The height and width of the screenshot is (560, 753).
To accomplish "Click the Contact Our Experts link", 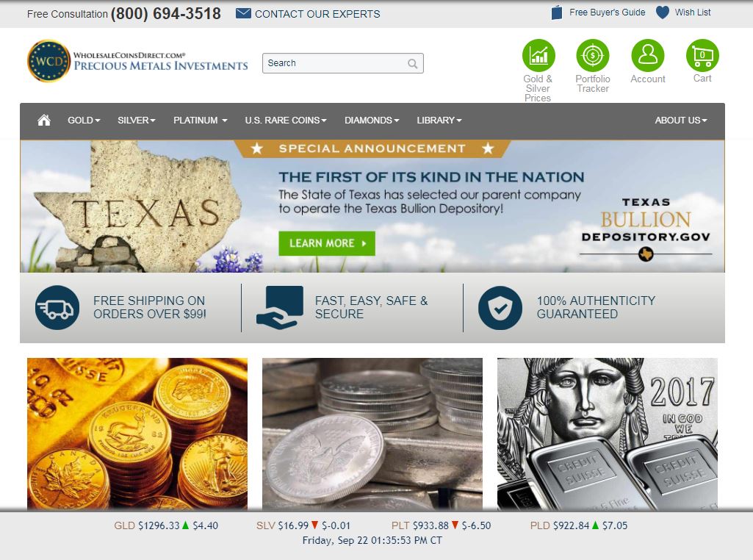I will pyautogui.click(x=317, y=14).
